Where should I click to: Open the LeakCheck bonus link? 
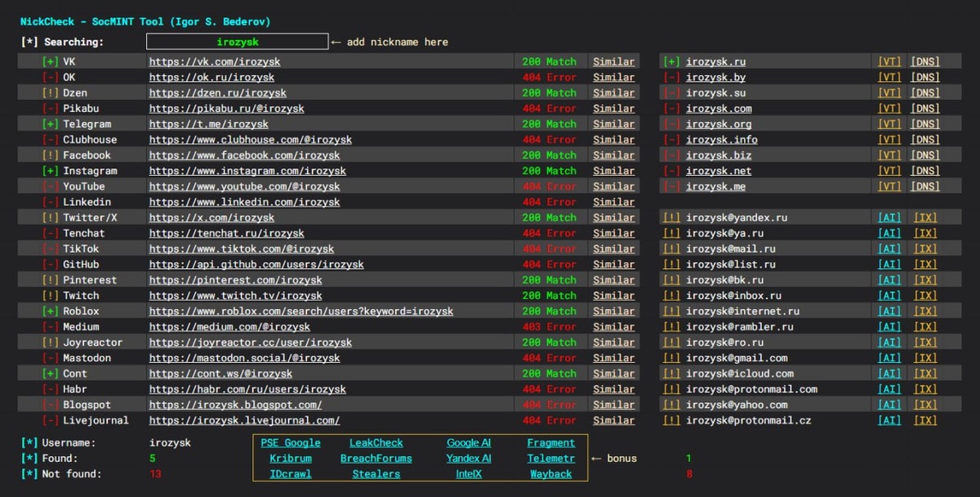[376, 443]
